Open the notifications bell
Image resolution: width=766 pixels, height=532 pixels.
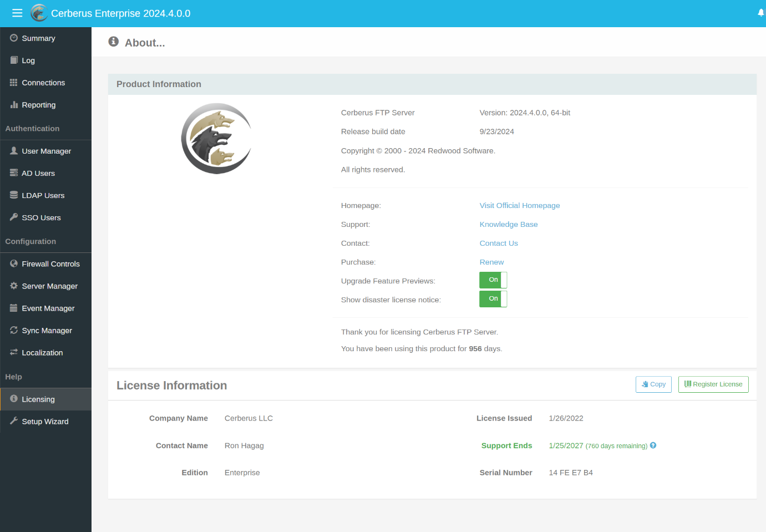pos(761,13)
